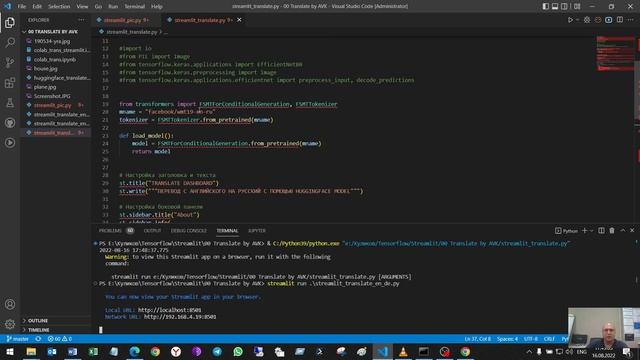Open the Network URL http://192.168.4.19:8501 link

pyautogui.click(x=180, y=317)
